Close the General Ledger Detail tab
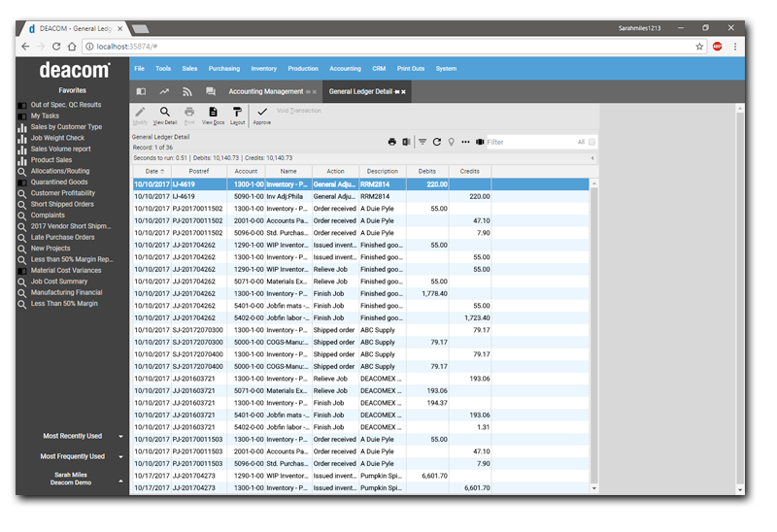 coord(403,92)
